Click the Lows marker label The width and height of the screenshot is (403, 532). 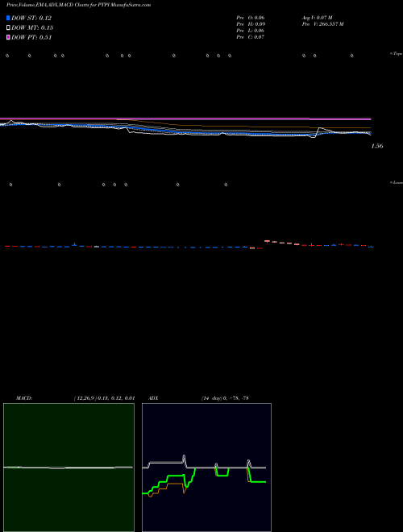[397, 183]
